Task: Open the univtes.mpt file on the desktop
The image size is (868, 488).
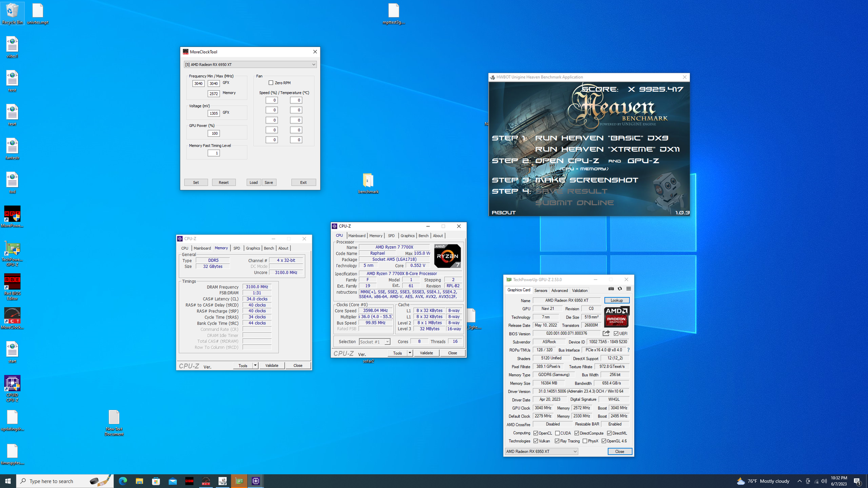Action: click(x=38, y=14)
